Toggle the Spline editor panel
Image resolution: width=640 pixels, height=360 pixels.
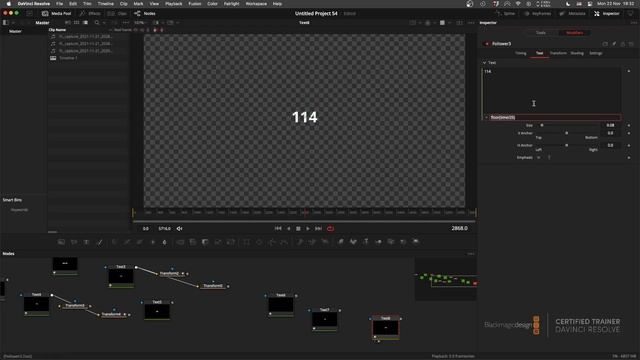(x=505, y=13)
